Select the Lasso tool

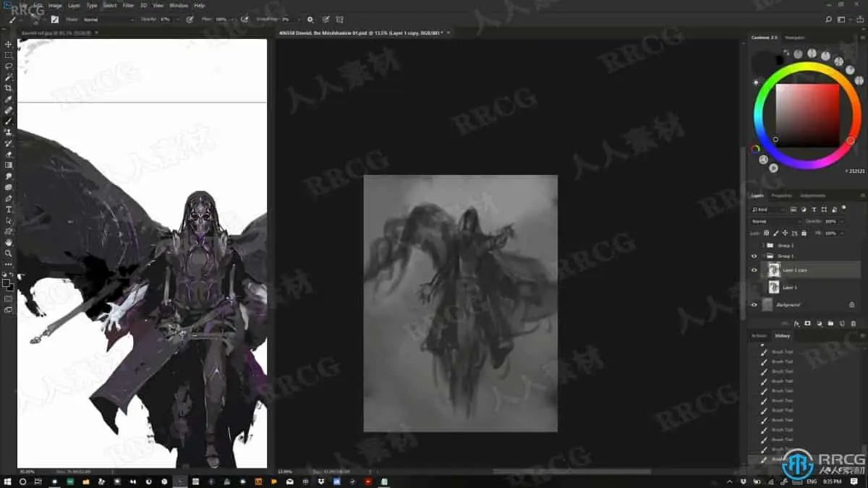point(9,66)
